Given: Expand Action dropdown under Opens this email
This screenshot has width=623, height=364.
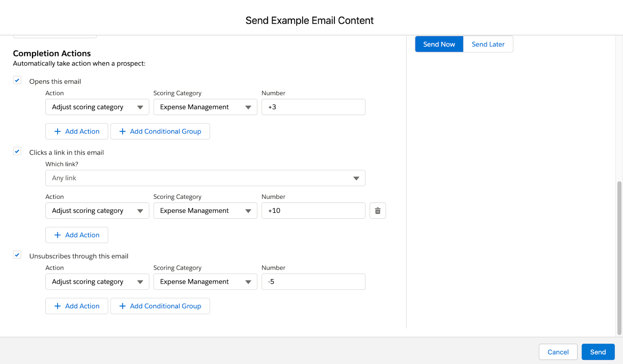Looking at the screenshot, I should pyautogui.click(x=97, y=107).
